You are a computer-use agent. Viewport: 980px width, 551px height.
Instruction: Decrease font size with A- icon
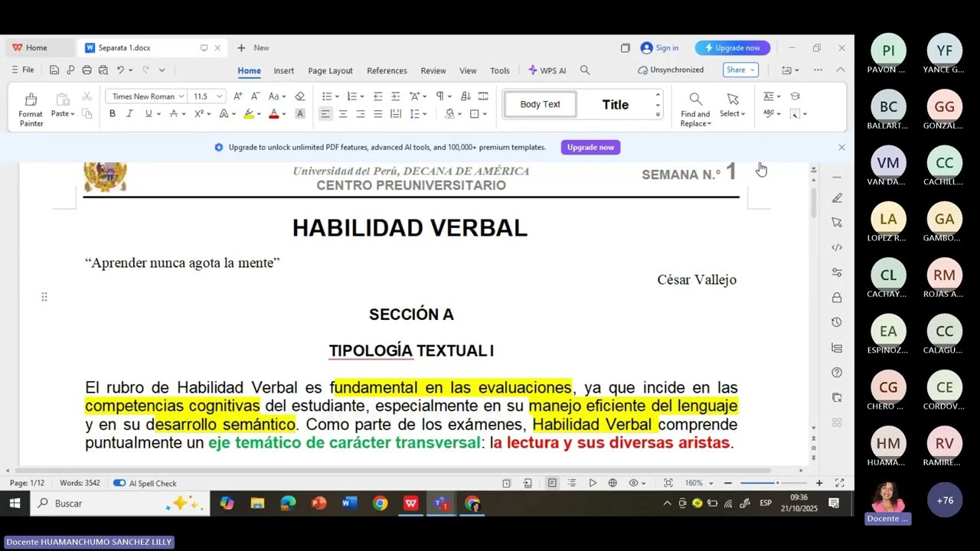(255, 96)
